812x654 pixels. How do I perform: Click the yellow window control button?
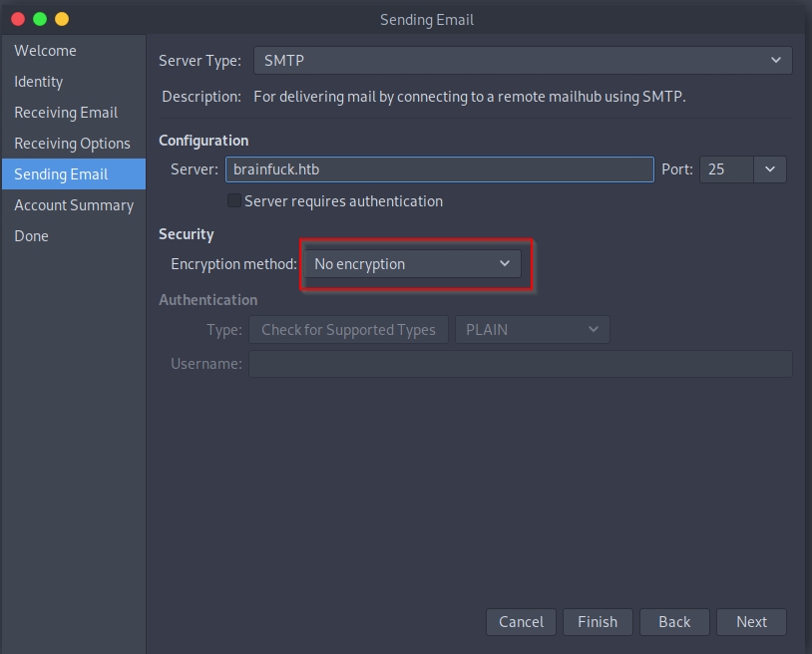(x=62, y=19)
